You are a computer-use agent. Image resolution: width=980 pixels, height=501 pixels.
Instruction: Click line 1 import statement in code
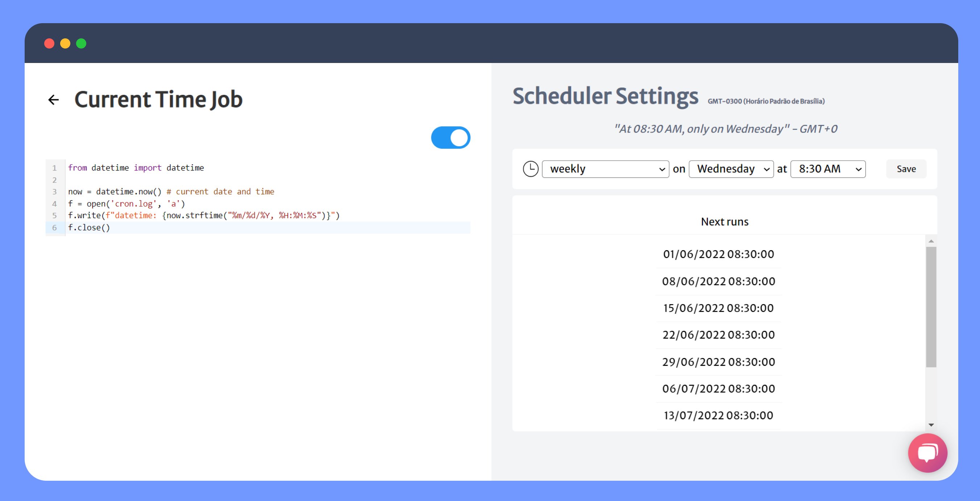pyautogui.click(x=136, y=168)
